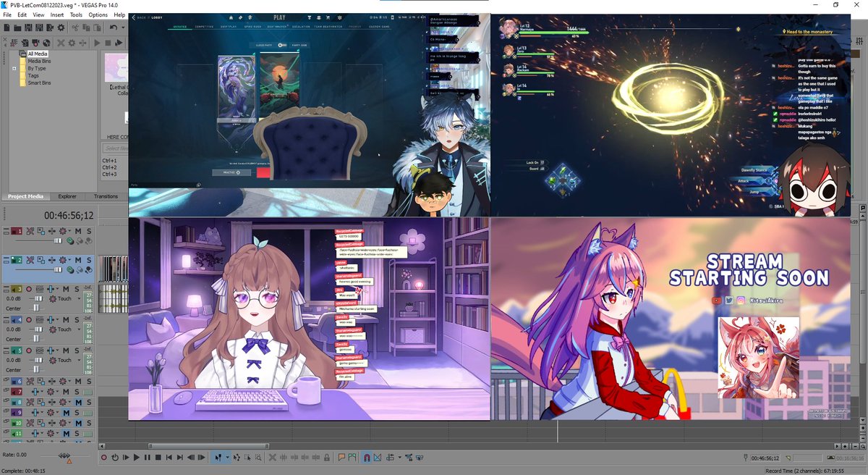Click the Open project folder icon
Image resolution: width=868 pixels, height=475 pixels.
[17, 28]
